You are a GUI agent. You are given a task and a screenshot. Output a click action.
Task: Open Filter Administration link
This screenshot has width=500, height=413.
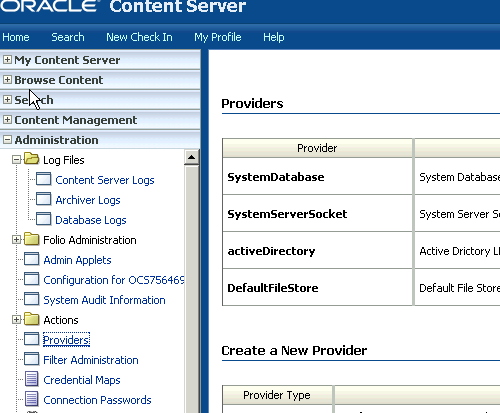(91, 360)
